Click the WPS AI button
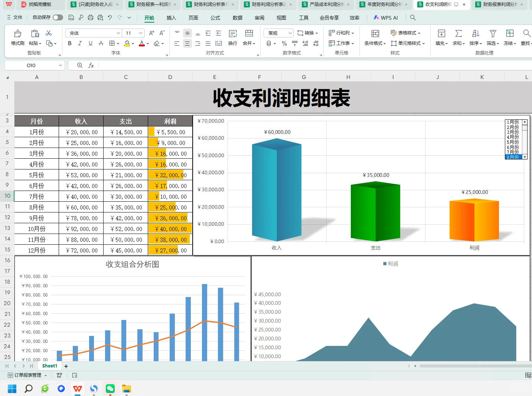Viewport: 532px width, 396px height. point(386,17)
